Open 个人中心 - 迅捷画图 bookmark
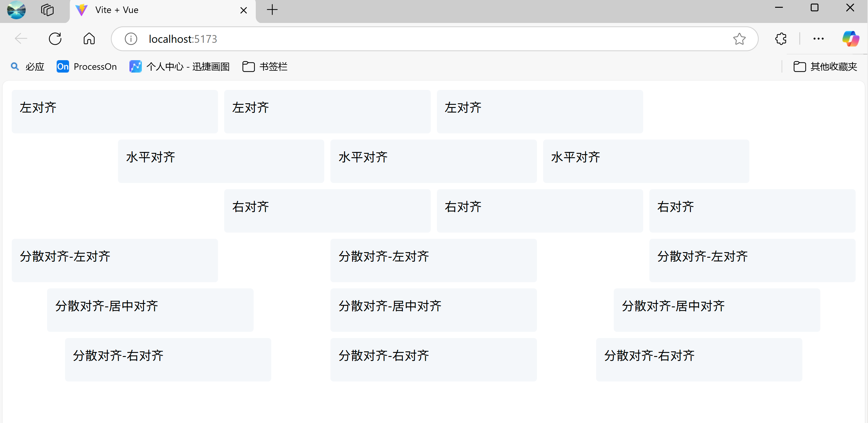This screenshot has width=868, height=423. 179,66
